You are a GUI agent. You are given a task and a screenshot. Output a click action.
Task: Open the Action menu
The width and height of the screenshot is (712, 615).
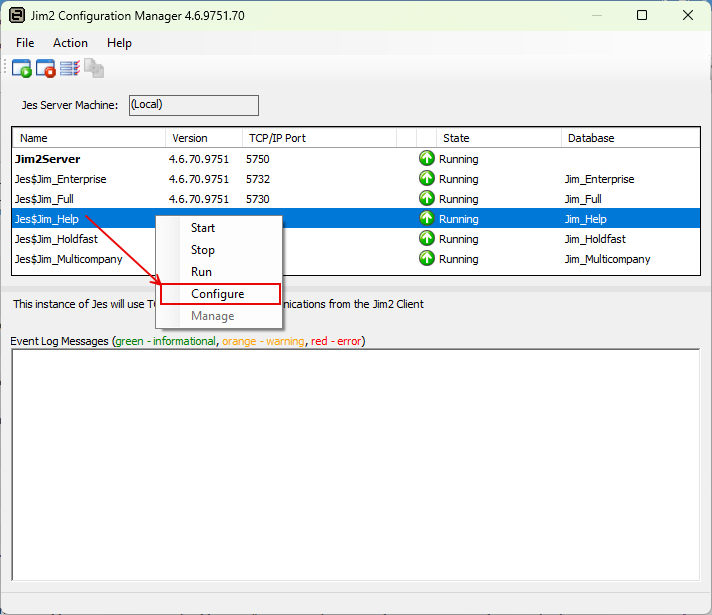[70, 43]
